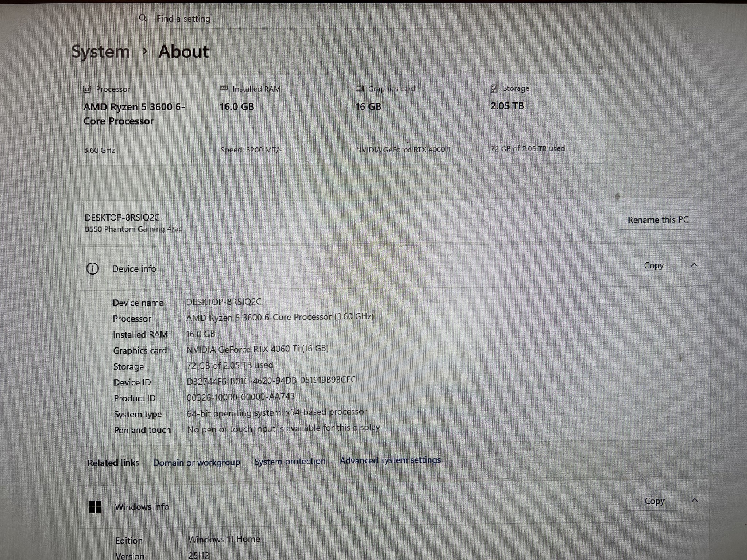Click the About page title
The height and width of the screenshot is (560, 747).
tap(184, 51)
